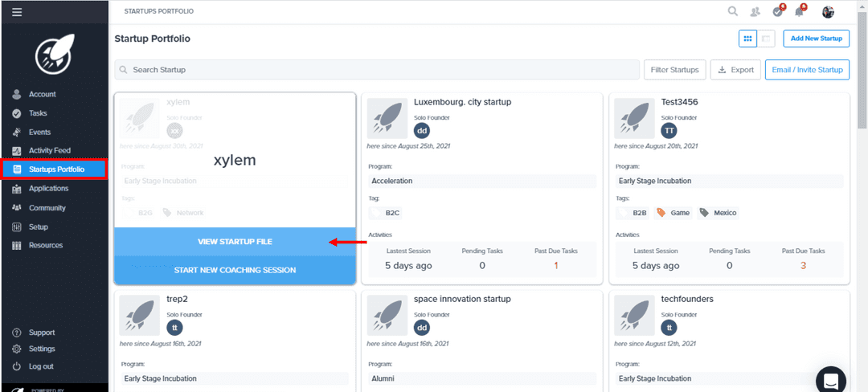Open the support chat bubble icon
Screen dimensions: 868x392
(x=830, y=380)
